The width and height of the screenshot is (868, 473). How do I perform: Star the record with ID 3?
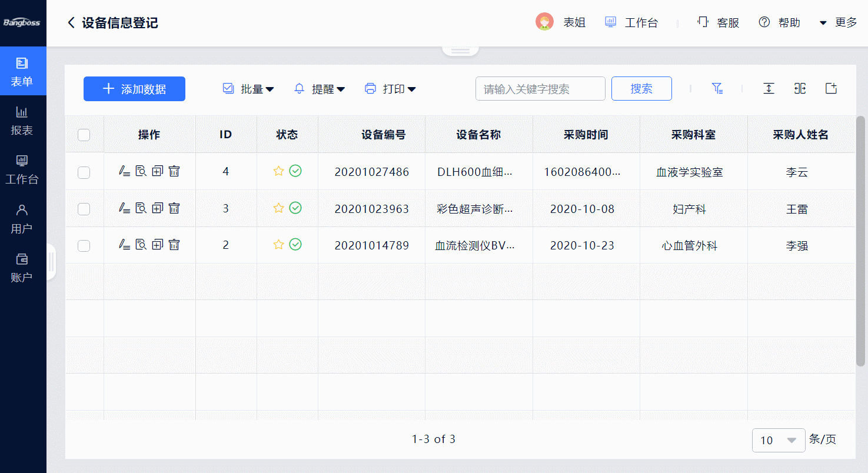click(x=279, y=208)
